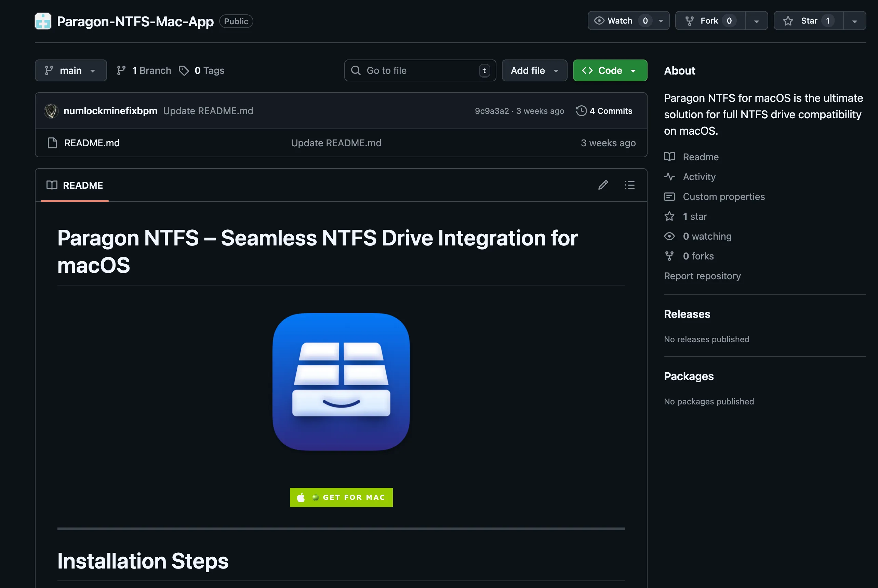Screen dimensions: 878x588
Task: Expand the Add file dropdown
Action: [x=534, y=70]
